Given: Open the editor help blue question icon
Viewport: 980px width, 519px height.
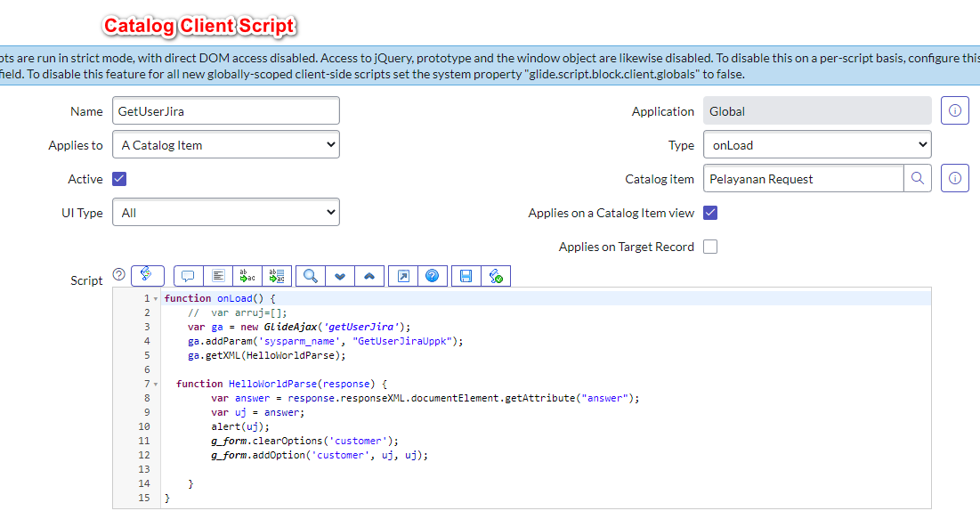Looking at the screenshot, I should 432,276.
